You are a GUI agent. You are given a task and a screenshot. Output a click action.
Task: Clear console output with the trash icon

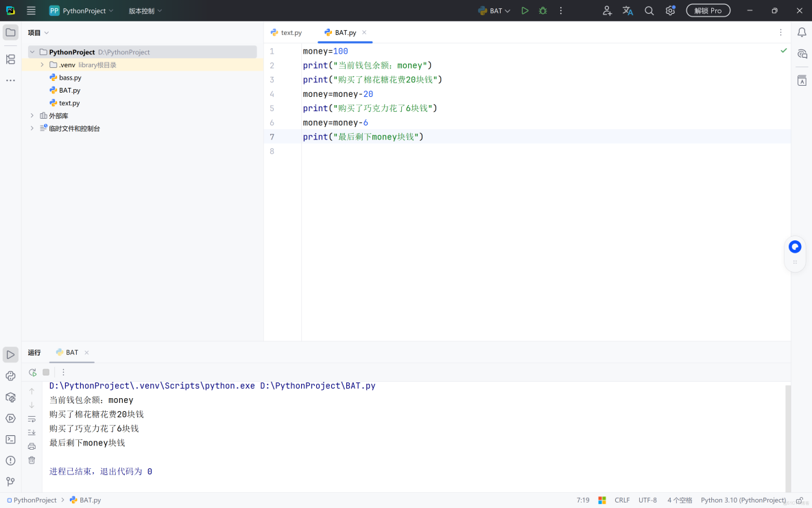pos(32,460)
